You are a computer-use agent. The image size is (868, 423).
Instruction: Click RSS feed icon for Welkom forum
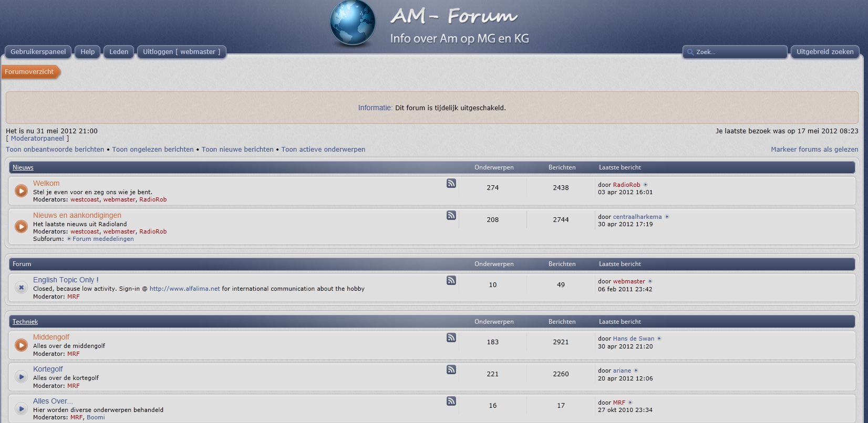(x=451, y=183)
